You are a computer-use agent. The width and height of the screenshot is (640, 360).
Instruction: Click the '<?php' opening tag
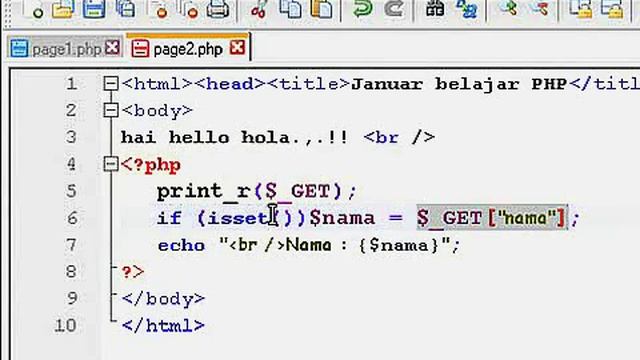(x=151, y=165)
